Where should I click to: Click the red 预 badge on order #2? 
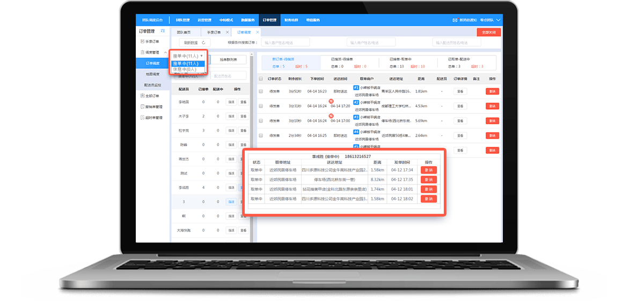point(331,101)
